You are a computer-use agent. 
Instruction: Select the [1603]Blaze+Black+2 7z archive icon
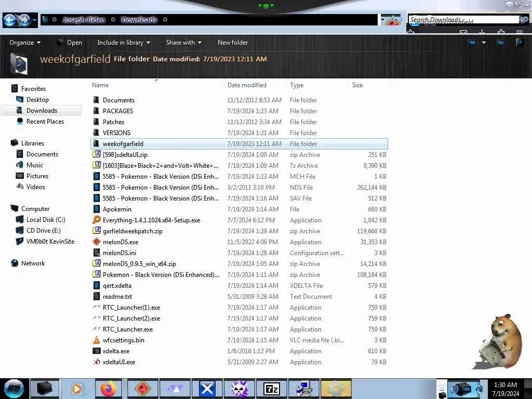click(x=97, y=165)
